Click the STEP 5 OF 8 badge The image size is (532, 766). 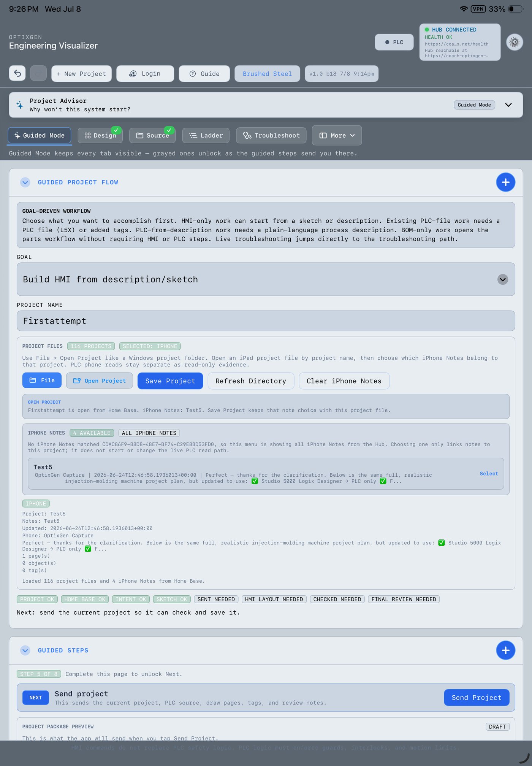click(x=39, y=674)
